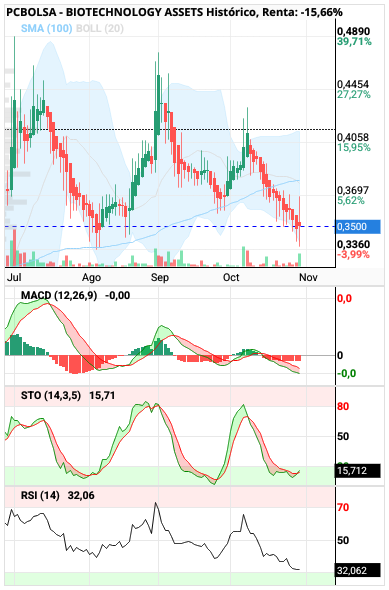
Task: Click the red 0,0 MACD axis label
Action: [344, 299]
